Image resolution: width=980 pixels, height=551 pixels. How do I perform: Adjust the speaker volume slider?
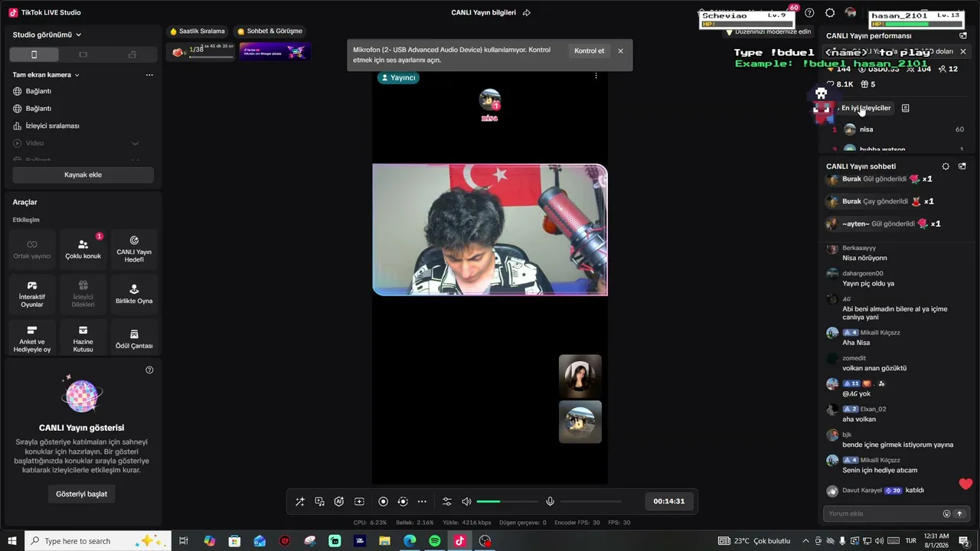pyautogui.click(x=507, y=501)
